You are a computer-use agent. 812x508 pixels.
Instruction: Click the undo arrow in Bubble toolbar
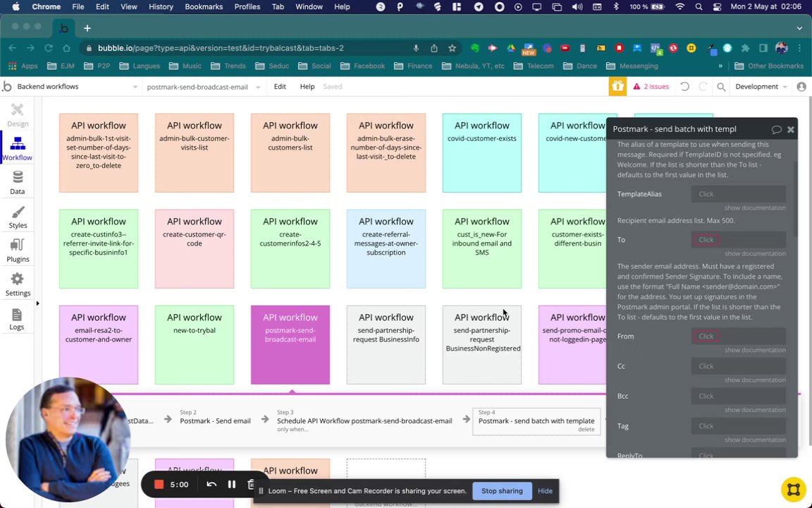coord(684,87)
